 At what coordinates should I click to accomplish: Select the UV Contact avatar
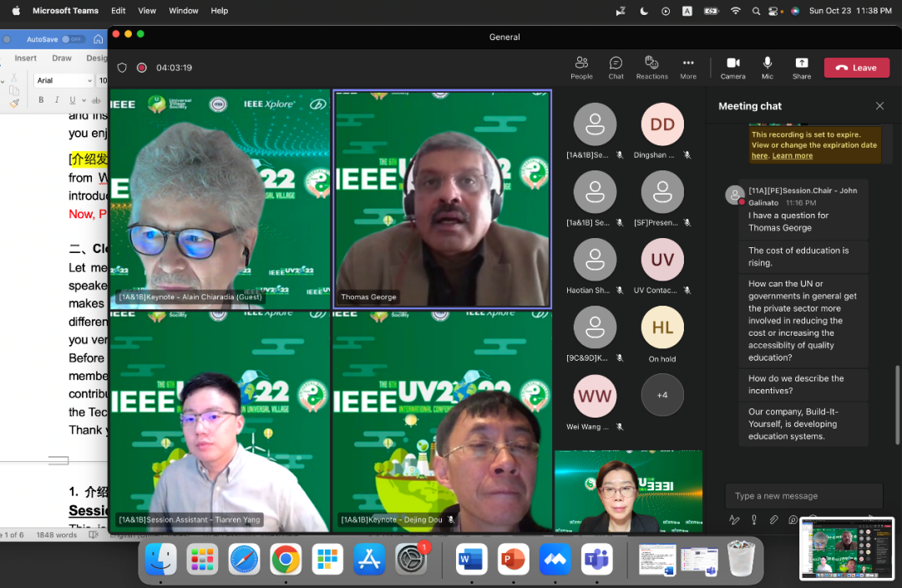[662, 260]
